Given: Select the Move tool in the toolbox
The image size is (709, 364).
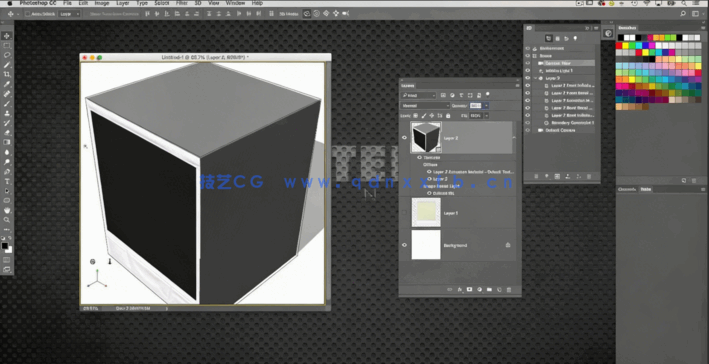Looking at the screenshot, I should pos(7,36).
